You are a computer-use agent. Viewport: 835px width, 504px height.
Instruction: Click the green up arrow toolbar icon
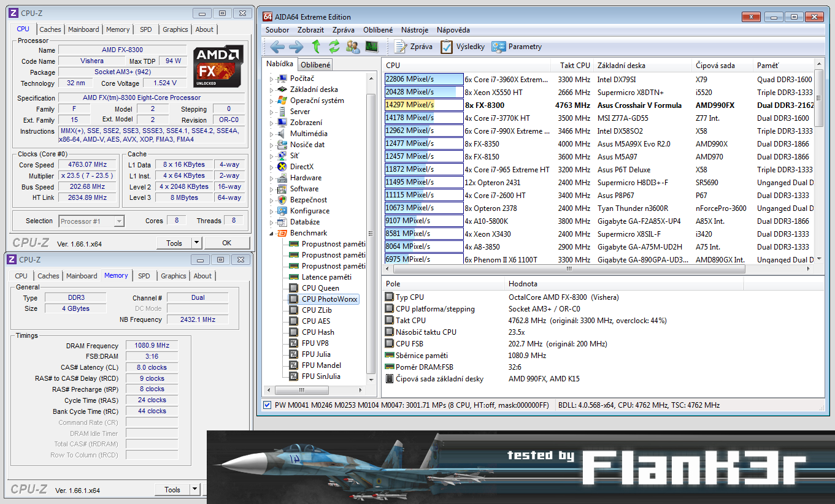click(x=316, y=47)
